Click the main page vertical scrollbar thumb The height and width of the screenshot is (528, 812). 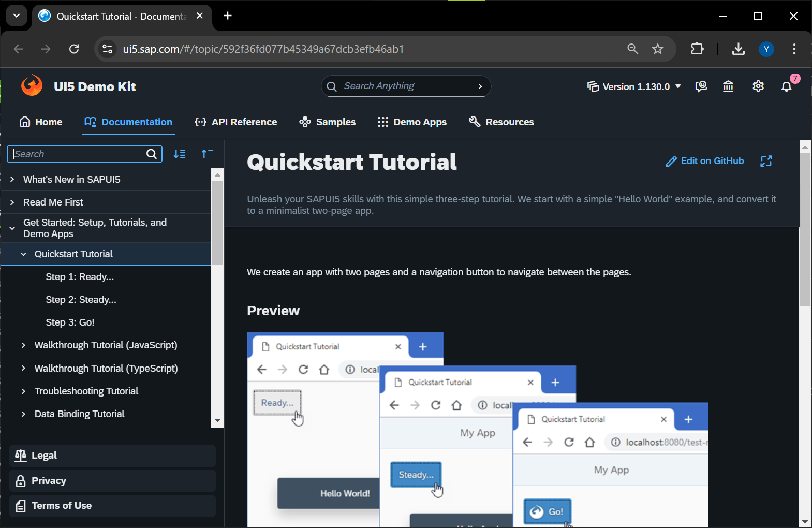(805, 229)
